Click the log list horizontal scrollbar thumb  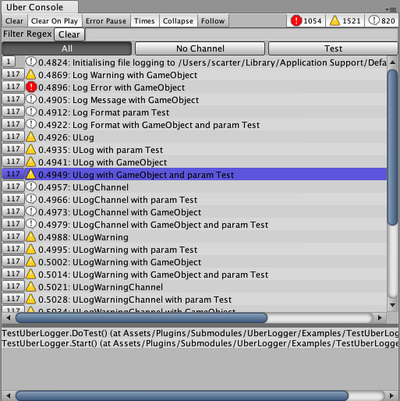(141, 318)
